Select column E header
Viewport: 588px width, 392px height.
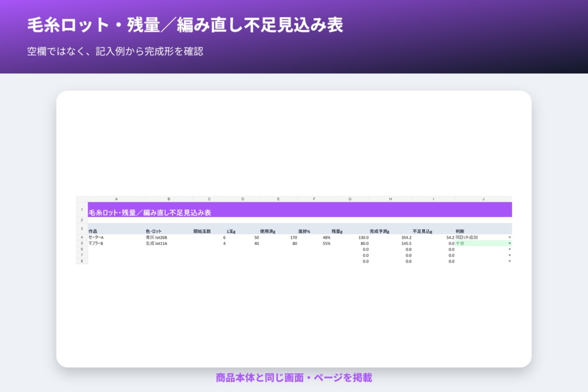(278, 199)
